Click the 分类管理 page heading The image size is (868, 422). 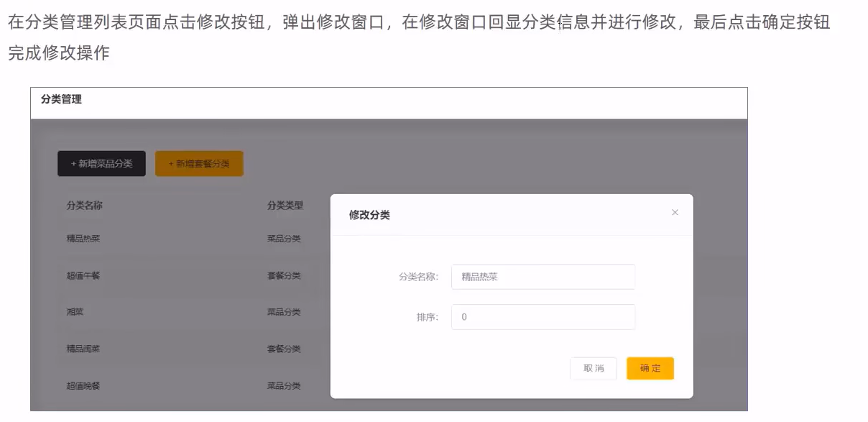pos(62,100)
